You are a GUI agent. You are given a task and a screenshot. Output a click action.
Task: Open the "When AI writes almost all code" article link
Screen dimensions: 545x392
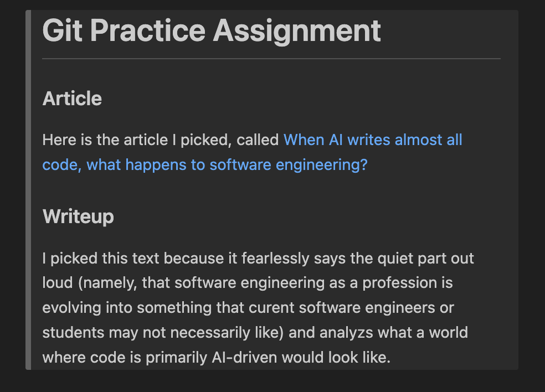[x=372, y=140]
